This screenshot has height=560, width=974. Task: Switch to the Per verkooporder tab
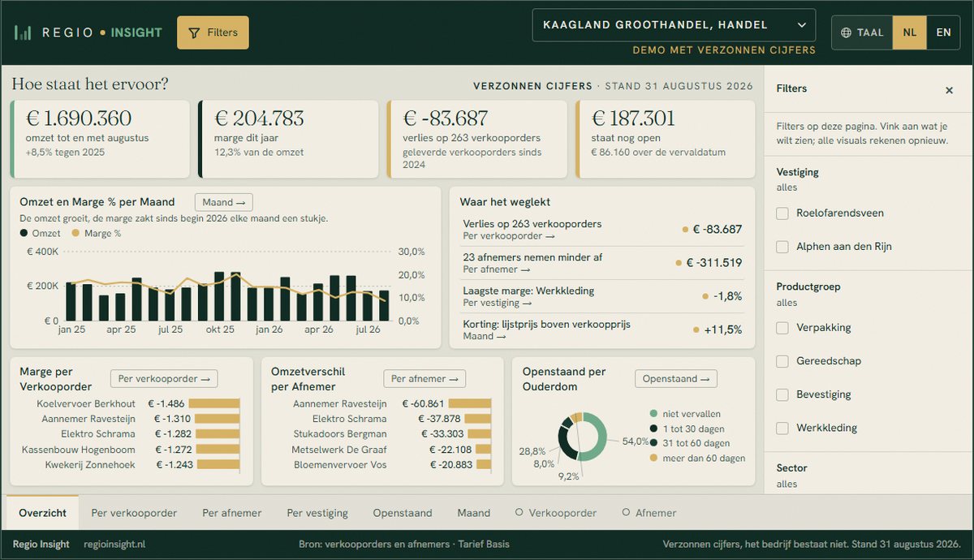[x=134, y=513]
